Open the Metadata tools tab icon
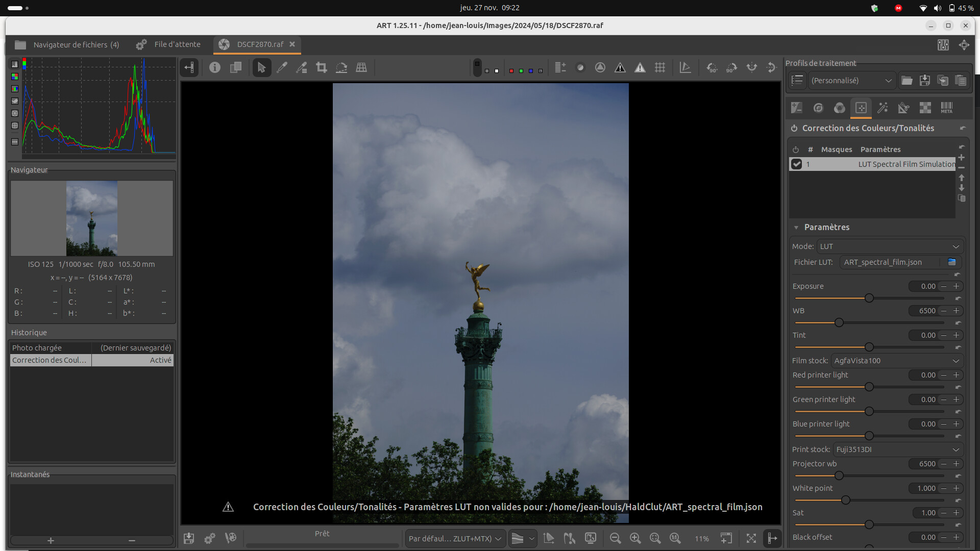The width and height of the screenshot is (980, 551). click(946, 108)
